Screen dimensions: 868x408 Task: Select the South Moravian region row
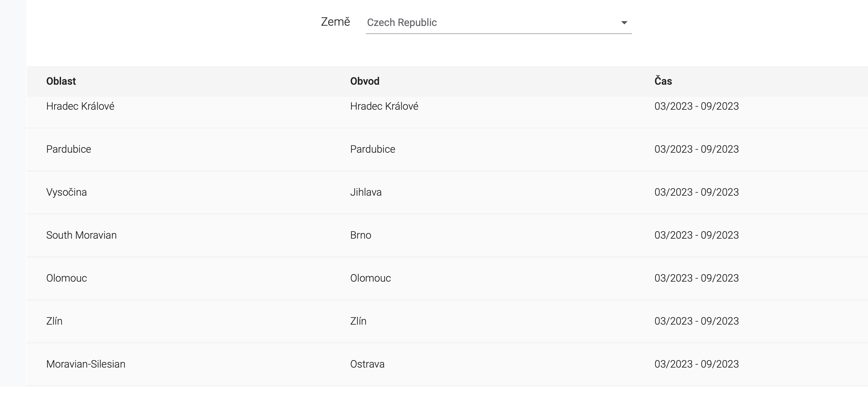(x=81, y=235)
